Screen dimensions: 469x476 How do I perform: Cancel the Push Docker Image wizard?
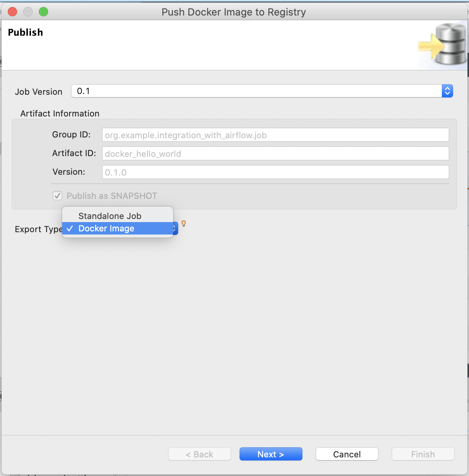click(x=347, y=454)
